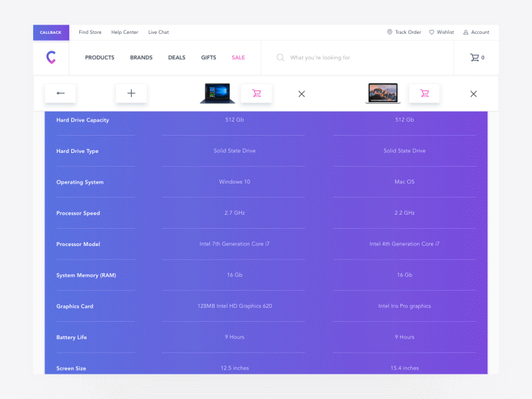Open the BRANDS menu
Viewport: 532px width, 399px height.
click(141, 58)
